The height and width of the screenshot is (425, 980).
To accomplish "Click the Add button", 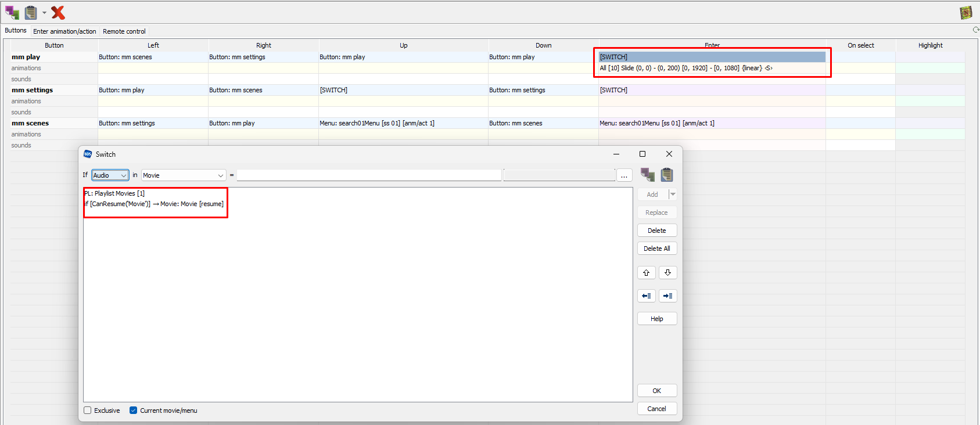I will (x=652, y=195).
